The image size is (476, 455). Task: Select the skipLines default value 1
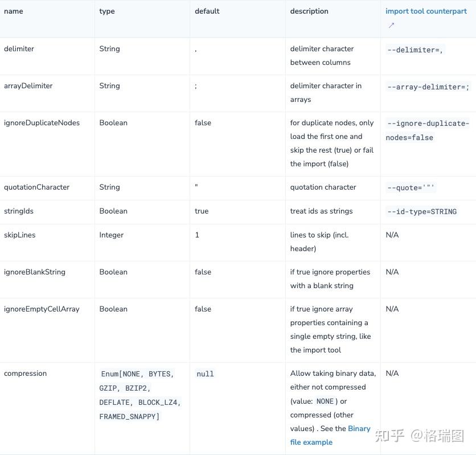click(x=197, y=235)
